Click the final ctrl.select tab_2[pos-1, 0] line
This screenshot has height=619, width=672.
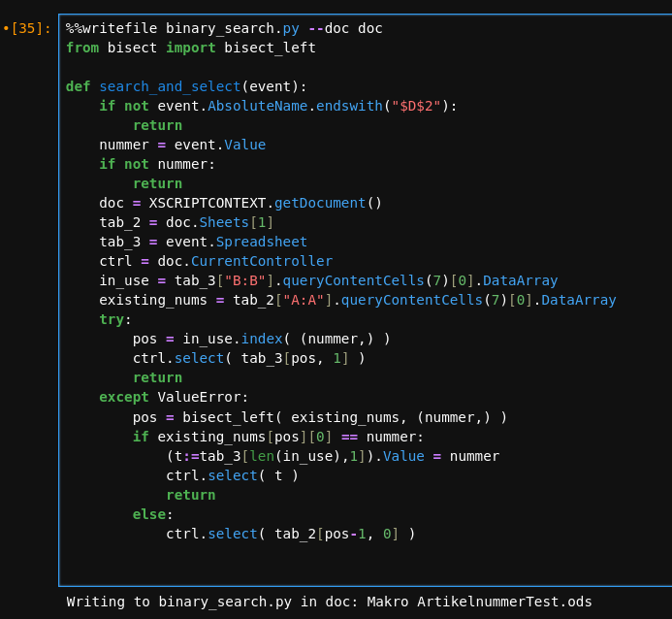[x=290, y=534]
